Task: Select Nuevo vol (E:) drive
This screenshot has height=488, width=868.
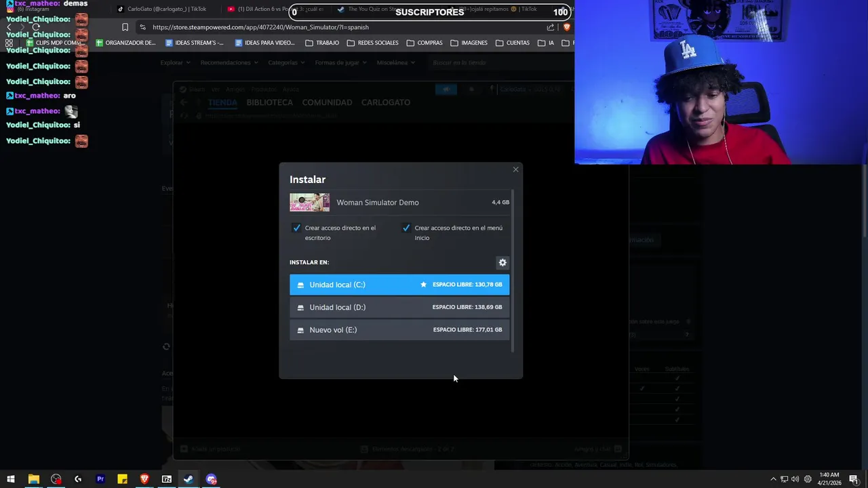Action: [399, 329]
